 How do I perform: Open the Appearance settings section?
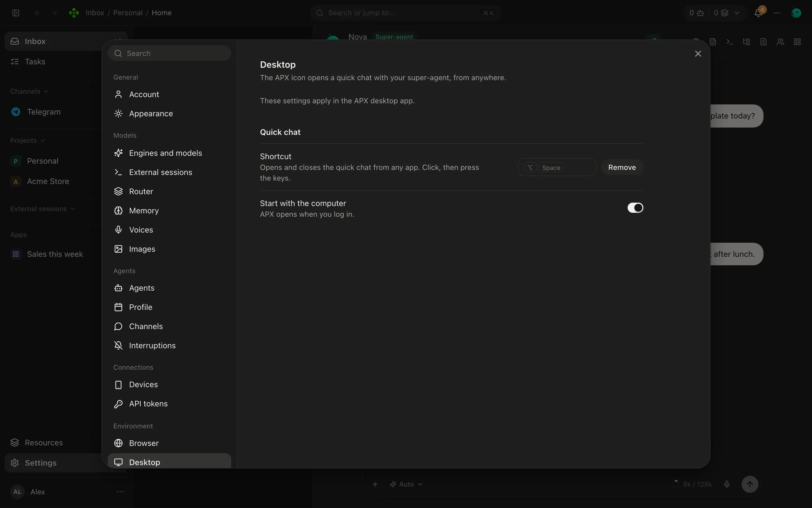(169, 113)
